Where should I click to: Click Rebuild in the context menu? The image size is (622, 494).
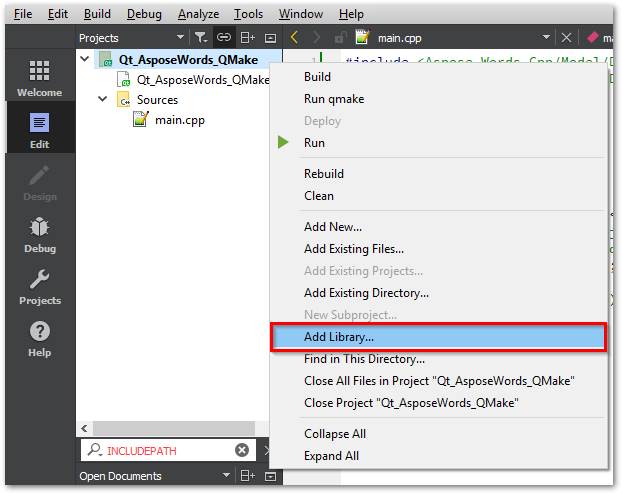coord(324,174)
